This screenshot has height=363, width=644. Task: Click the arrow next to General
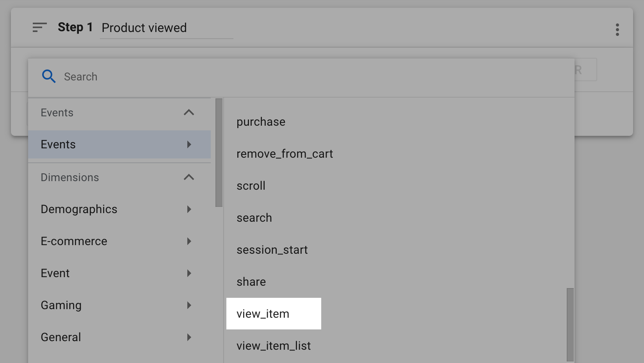pos(189,337)
